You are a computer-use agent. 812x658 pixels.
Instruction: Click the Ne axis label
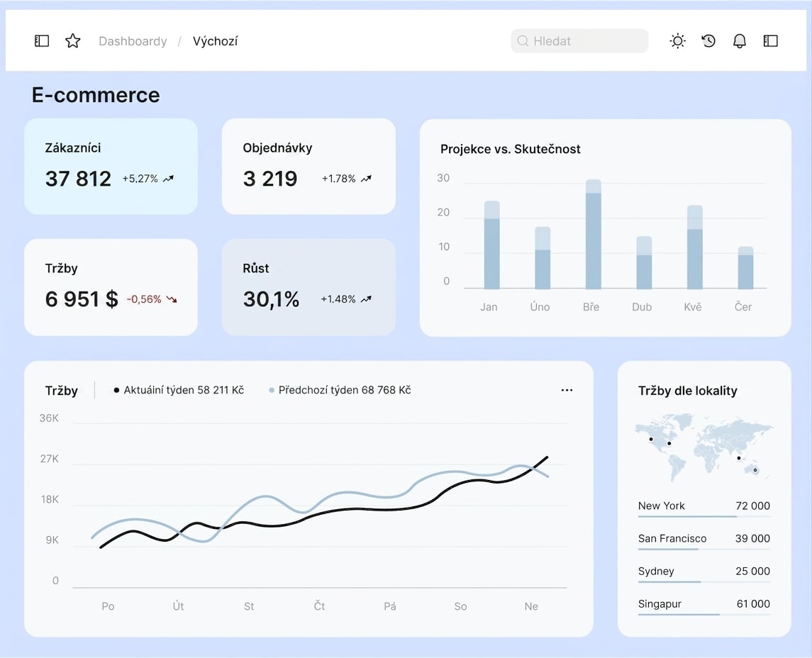pyautogui.click(x=531, y=606)
